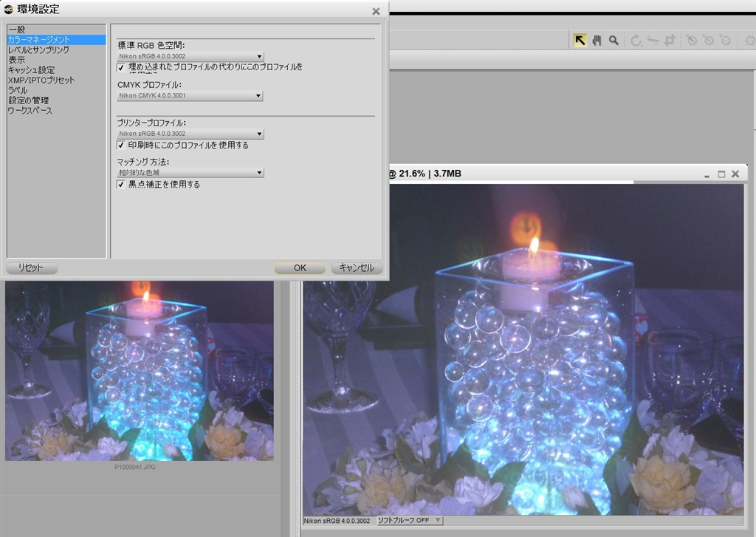Toggle 黒点補正を使用する checkbox
The height and width of the screenshot is (537, 756).
(121, 184)
